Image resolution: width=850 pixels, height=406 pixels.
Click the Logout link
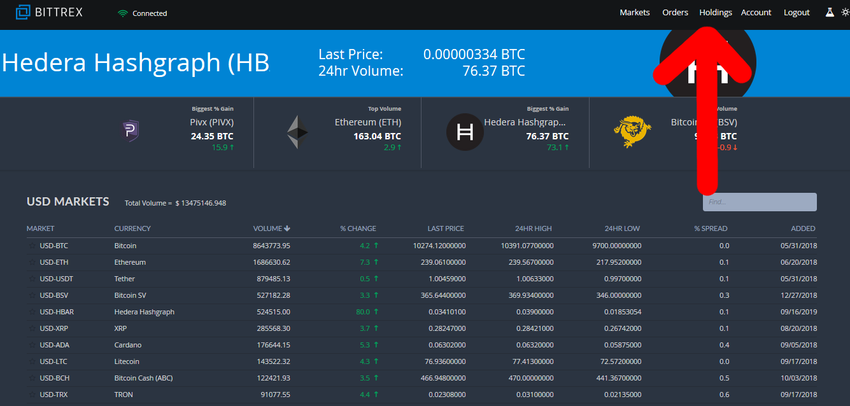(x=797, y=13)
